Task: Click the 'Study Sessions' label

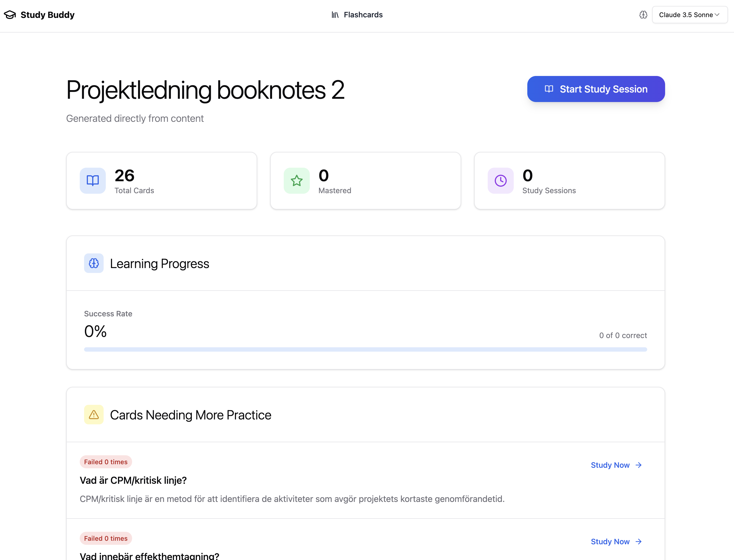Action: tap(549, 190)
